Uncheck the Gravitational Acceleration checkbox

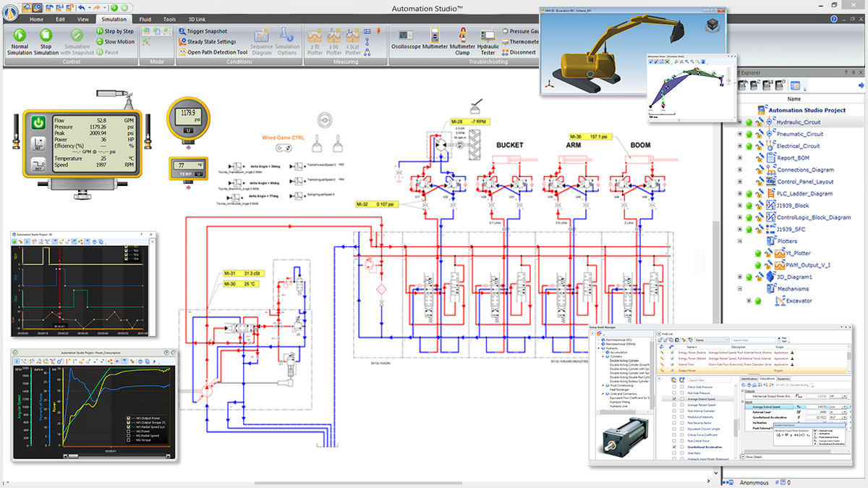click(675, 447)
